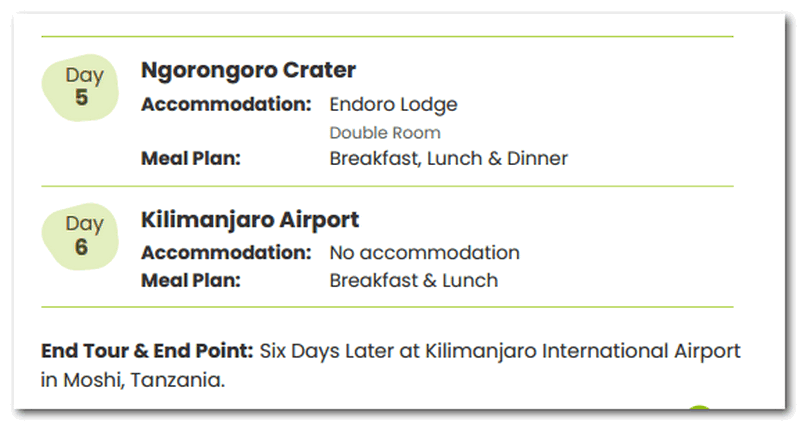Click the green divider below Day 6

(387, 307)
